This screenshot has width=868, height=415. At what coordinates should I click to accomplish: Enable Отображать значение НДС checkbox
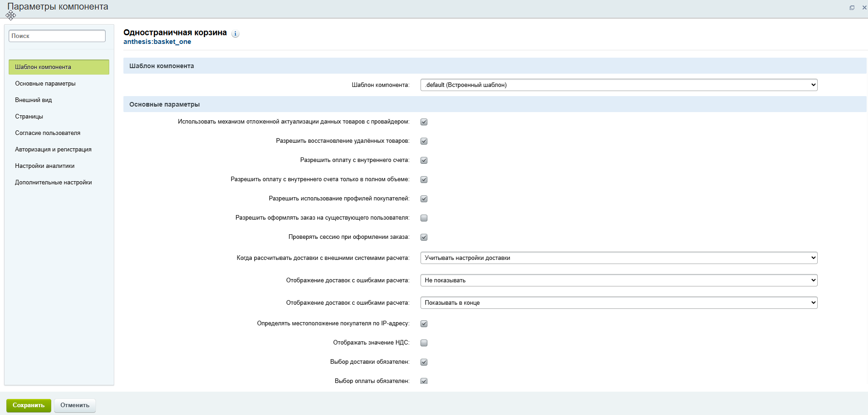point(424,343)
